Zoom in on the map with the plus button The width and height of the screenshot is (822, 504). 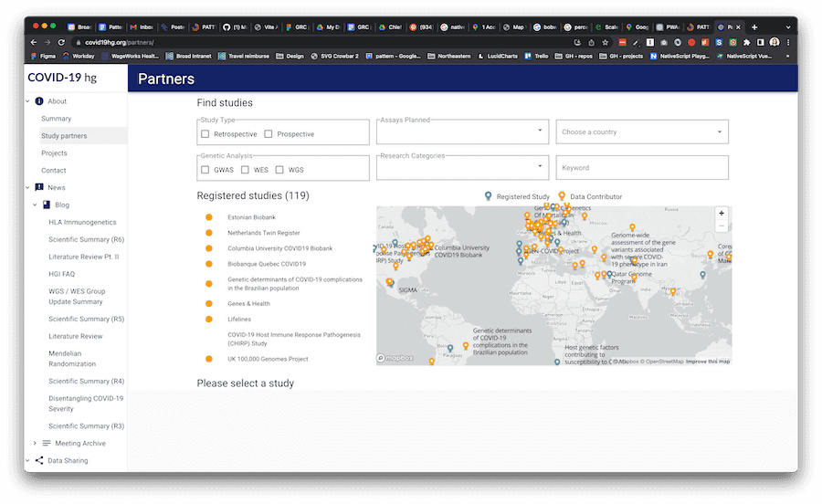coord(722,214)
